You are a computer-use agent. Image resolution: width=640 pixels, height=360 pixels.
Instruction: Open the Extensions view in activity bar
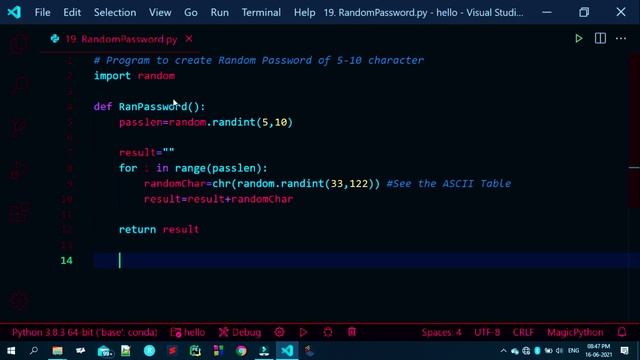pyautogui.click(x=20, y=213)
